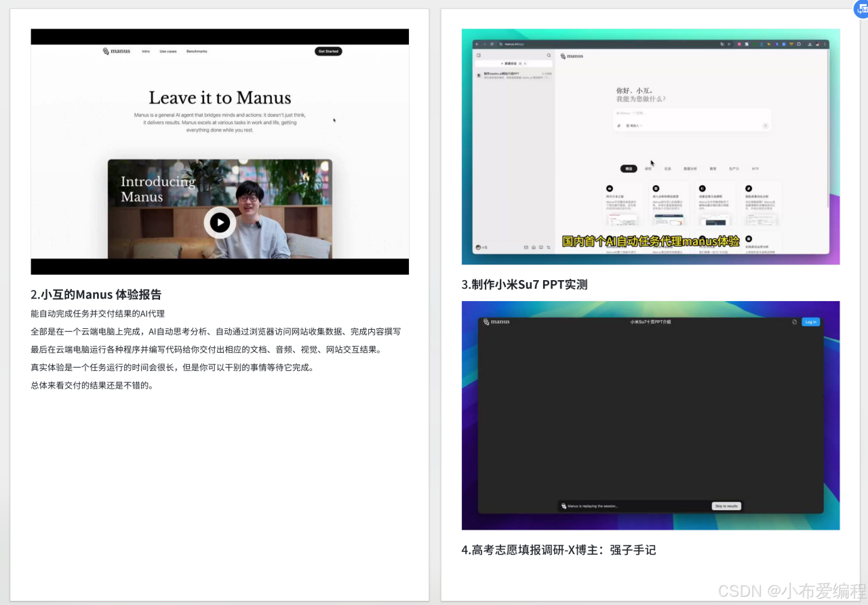Open the first use-case card under 精选
This screenshot has height=605, width=868.
[622, 204]
